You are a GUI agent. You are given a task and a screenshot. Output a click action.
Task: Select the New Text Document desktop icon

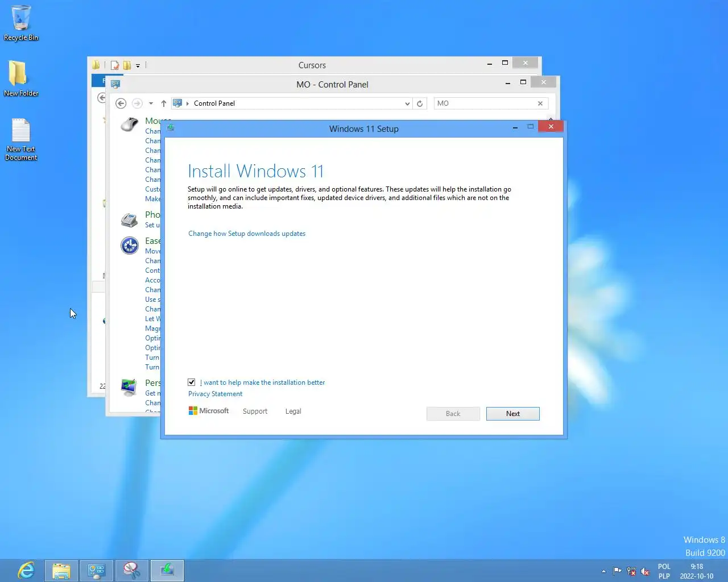point(21,139)
